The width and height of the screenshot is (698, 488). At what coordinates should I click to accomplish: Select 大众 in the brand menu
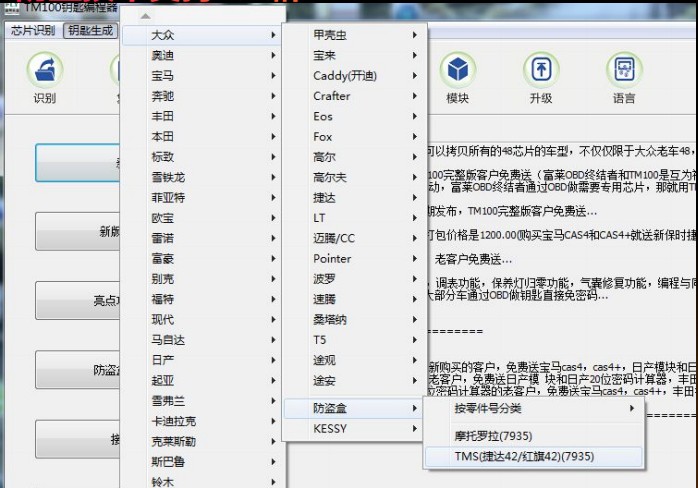201,35
